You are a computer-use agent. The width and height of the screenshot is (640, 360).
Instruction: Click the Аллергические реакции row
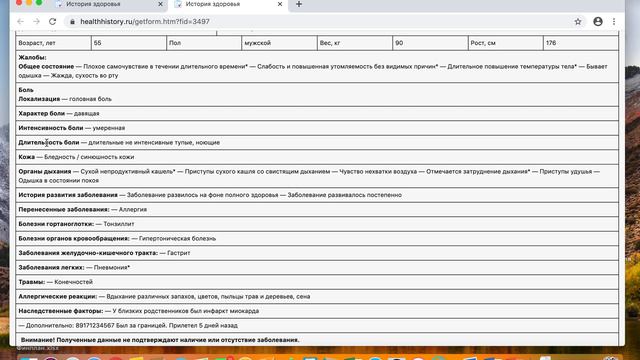tap(317, 296)
